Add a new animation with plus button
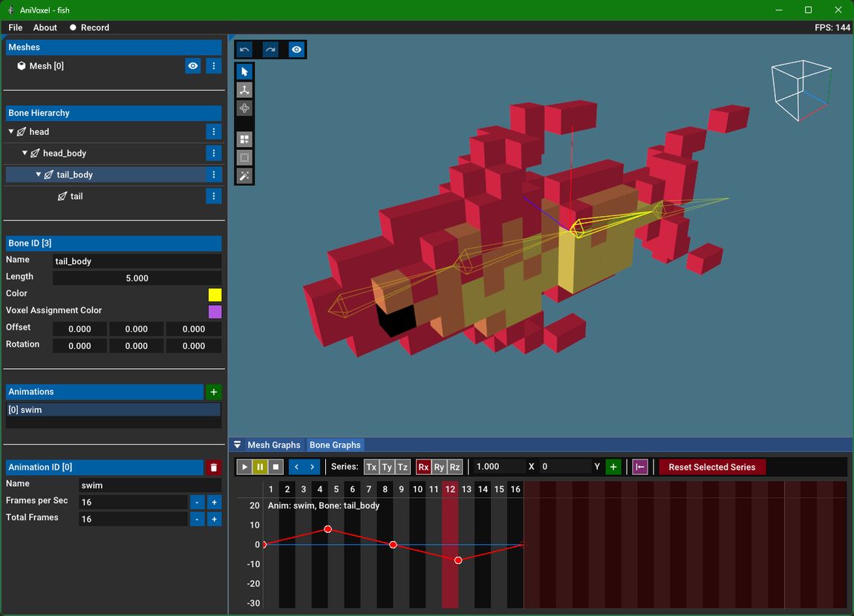This screenshot has width=854, height=616. 214,391
